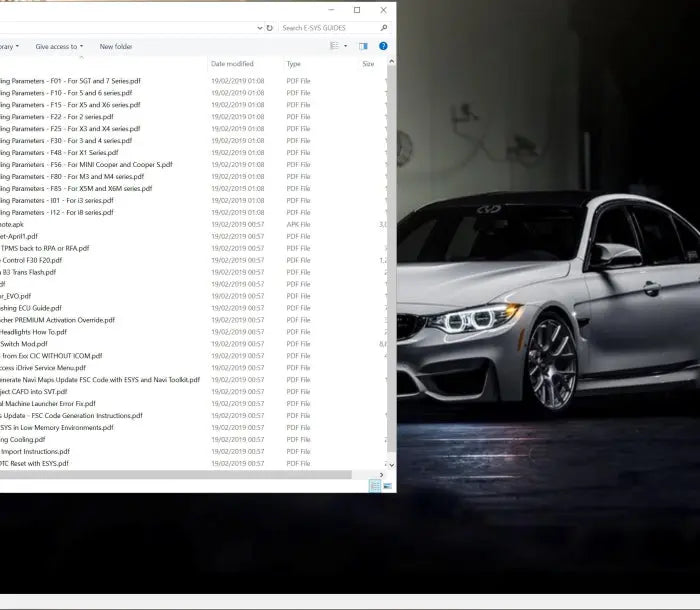Screen dimensions: 700x610
Task: Select Flashing ECU Guide.pdf file
Action: point(31,308)
